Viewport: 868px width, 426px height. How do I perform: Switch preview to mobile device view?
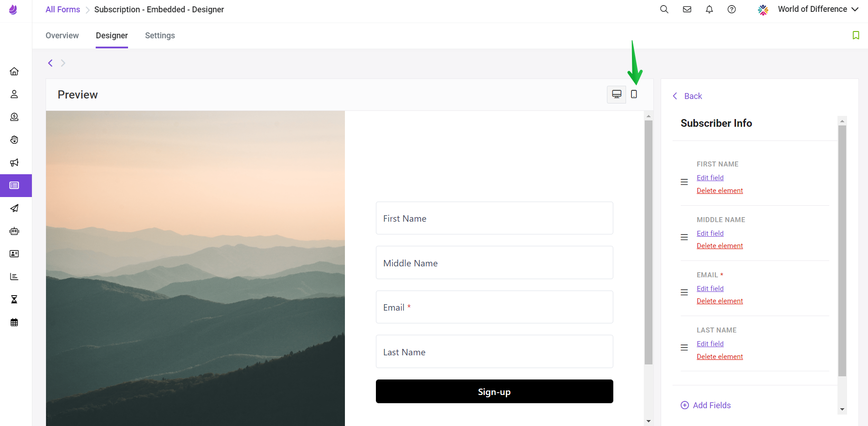coord(634,94)
